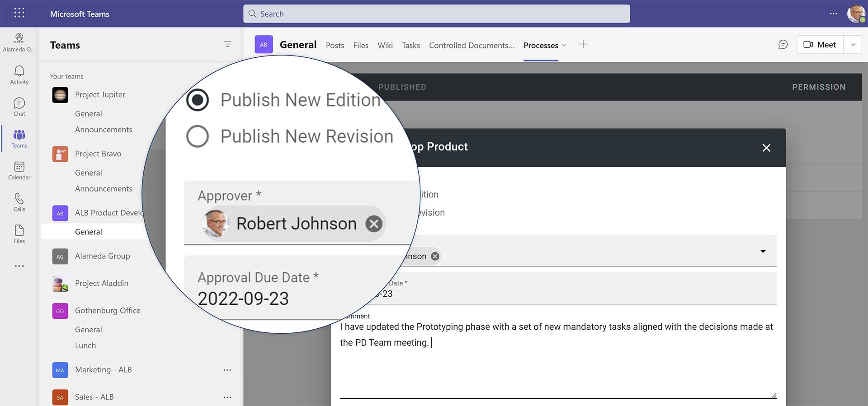
Task: Switch to the Posts tab
Action: click(335, 45)
